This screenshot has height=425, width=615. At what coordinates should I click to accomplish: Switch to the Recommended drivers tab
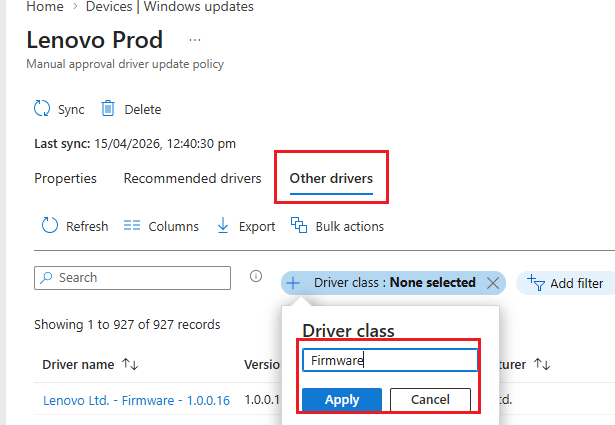tap(192, 179)
